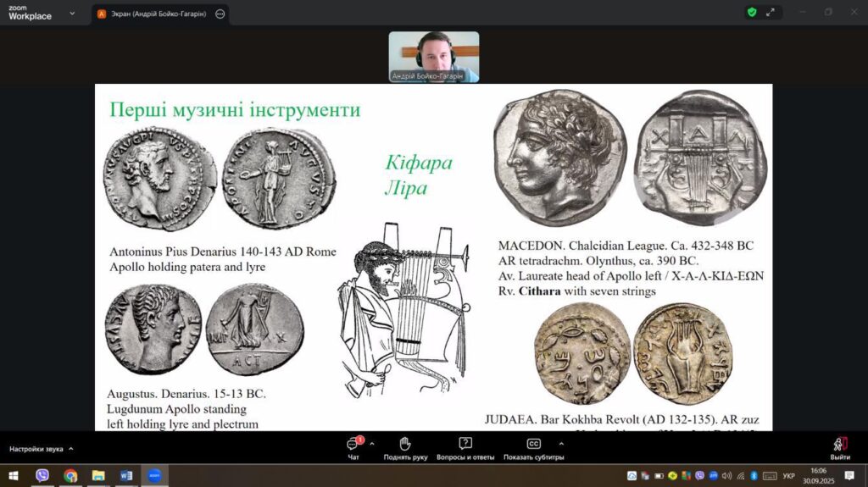Raise hand using Поднять руку

point(404,446)
